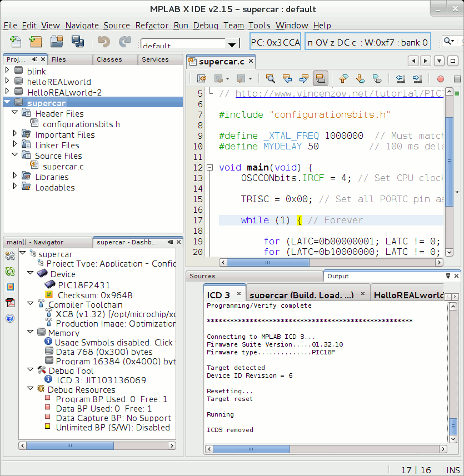Click the dashboard blue help icon
The height and width of the screenshot is (476, 464).
click(x=10, y=318)
